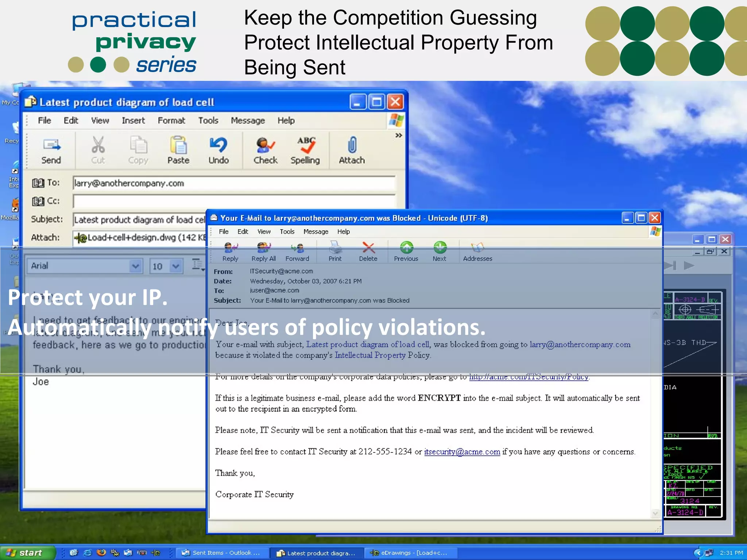This screenshot has width=747, height=560.
Task: Follow the acme.com/ITSecurity/Policy link
Action: pyautogui.click(x=529, y=377)
